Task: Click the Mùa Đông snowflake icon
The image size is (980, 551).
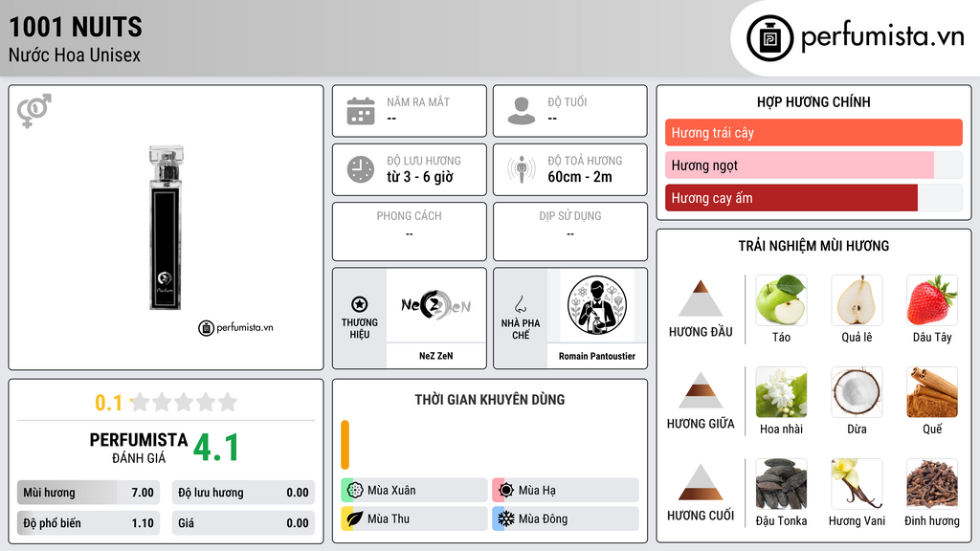Action: tap(506, 518)
